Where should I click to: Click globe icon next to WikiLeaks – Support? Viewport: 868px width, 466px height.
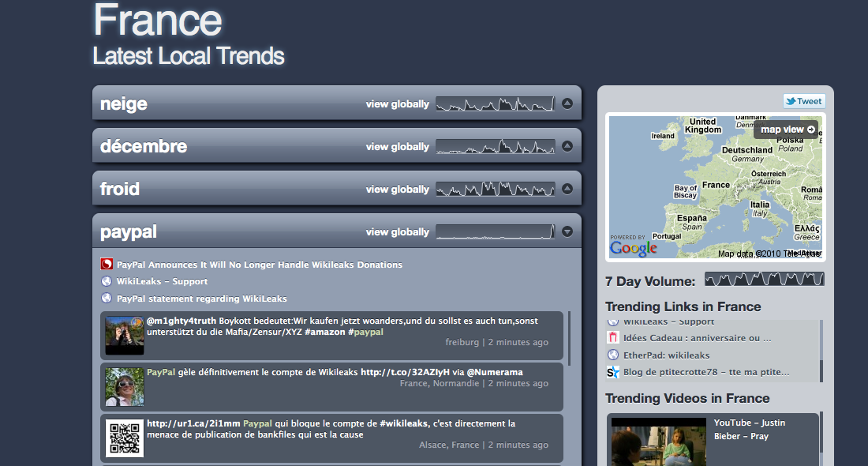point(107,281)
